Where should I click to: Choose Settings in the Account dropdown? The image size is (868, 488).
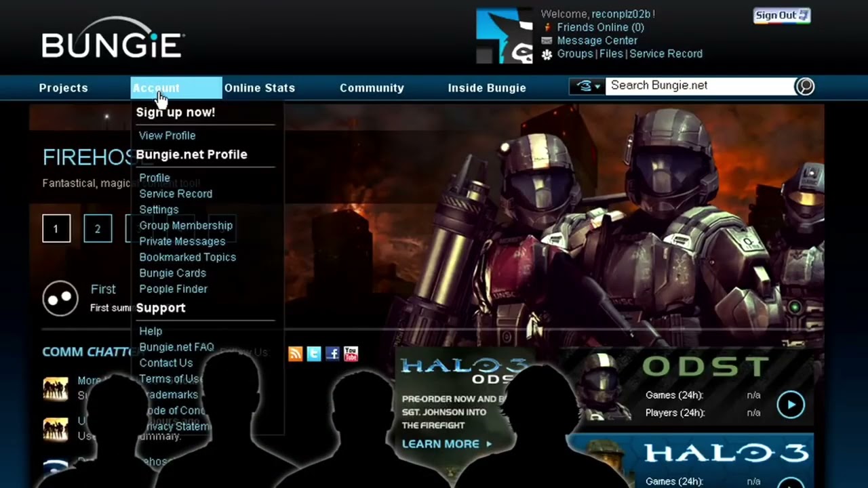coord(159,209)
